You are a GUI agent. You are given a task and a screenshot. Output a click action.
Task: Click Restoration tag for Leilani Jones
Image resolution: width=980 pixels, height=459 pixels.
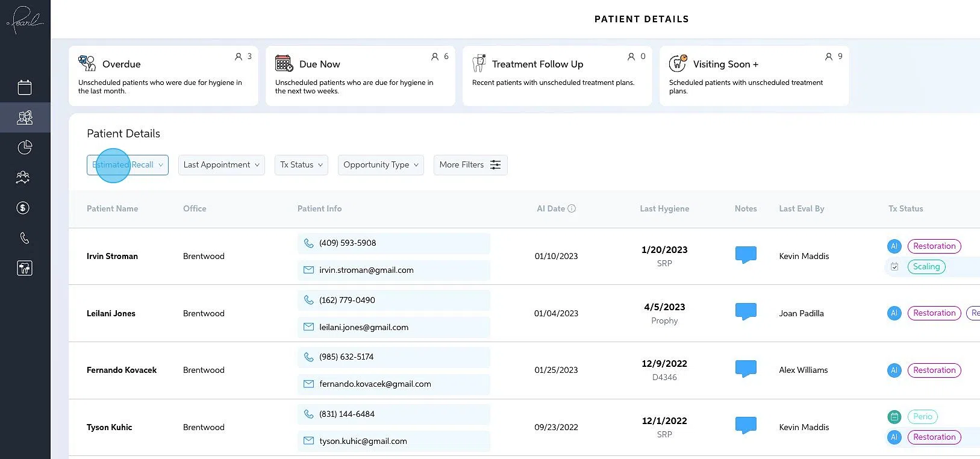(x=934, y=313)
